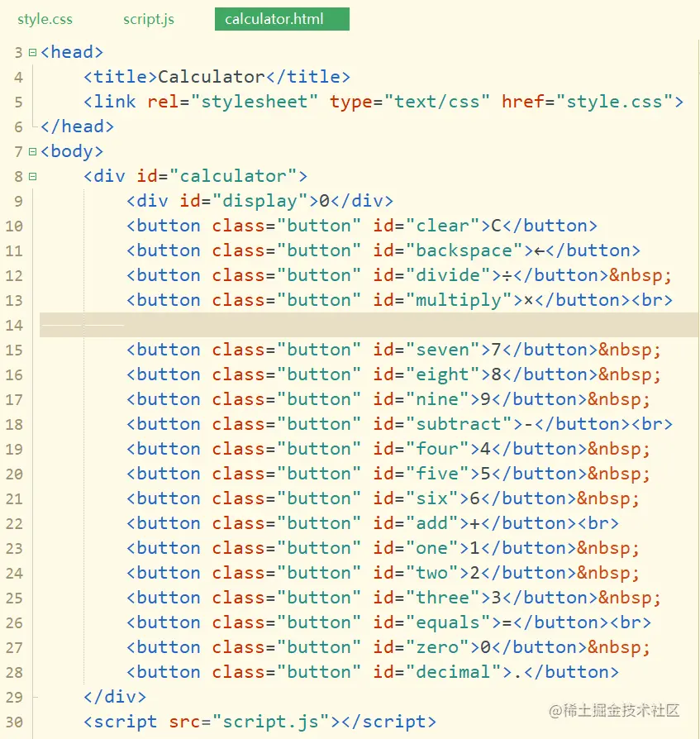Click the br tag on line 18
Image resolution: width=700 pixels, height=739 pixels.
tap(651, 424)
